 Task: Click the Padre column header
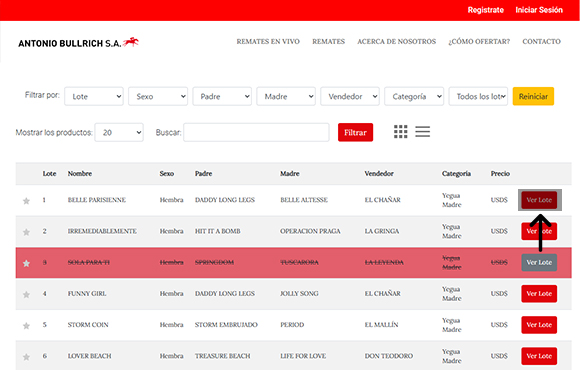(x=203, y=174)
